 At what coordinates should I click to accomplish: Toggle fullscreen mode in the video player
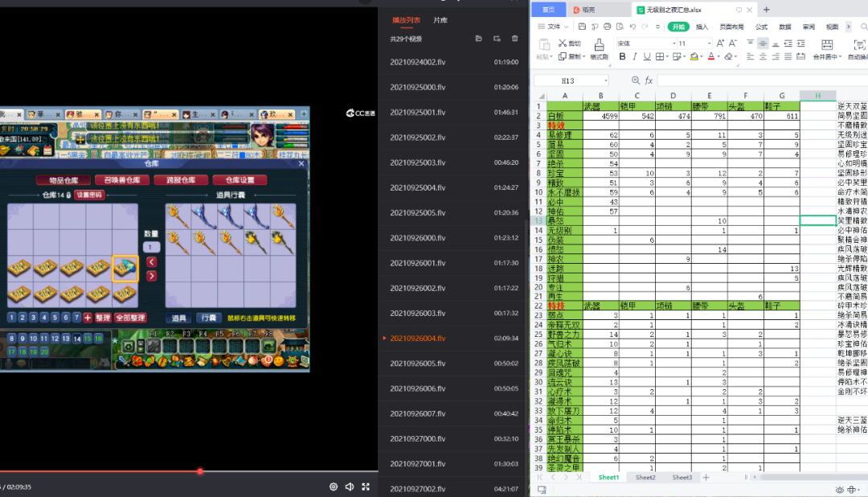pos(366,487)
